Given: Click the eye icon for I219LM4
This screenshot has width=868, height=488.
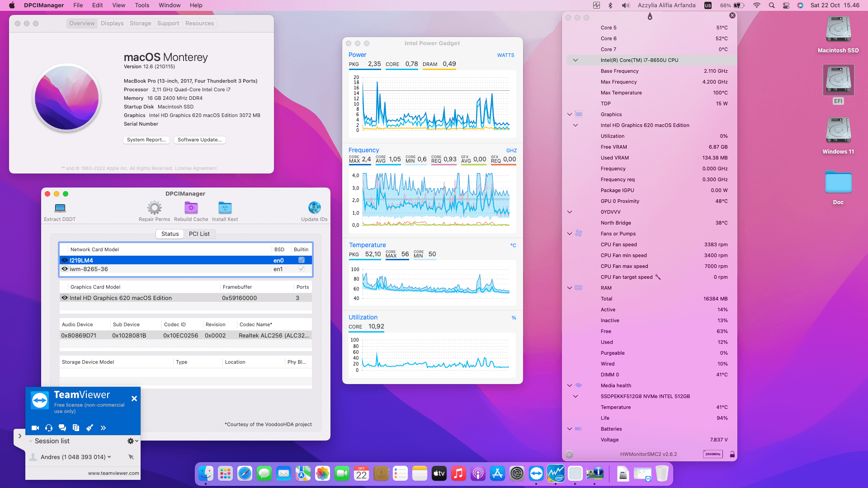Looking at the screenshot, I should (x=65, y=260).
